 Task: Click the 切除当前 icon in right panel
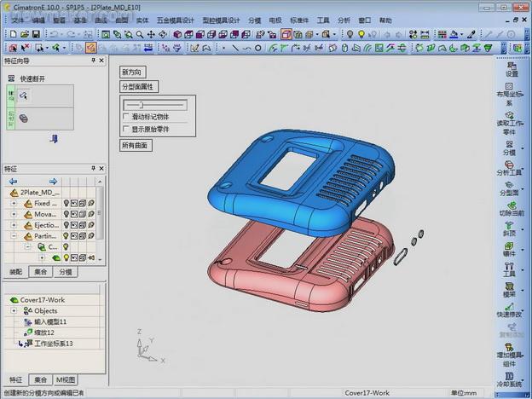pos(512,209)
